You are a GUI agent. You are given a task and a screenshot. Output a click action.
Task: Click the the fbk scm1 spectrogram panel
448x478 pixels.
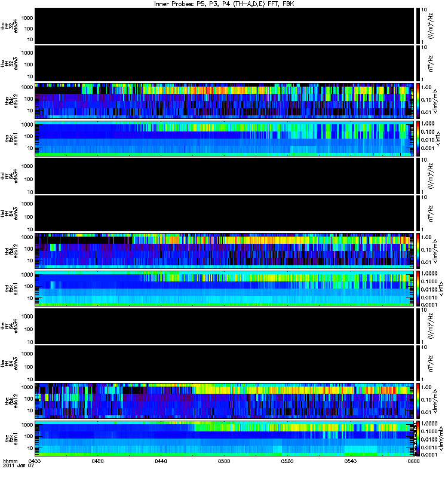(x=225, y=439)
